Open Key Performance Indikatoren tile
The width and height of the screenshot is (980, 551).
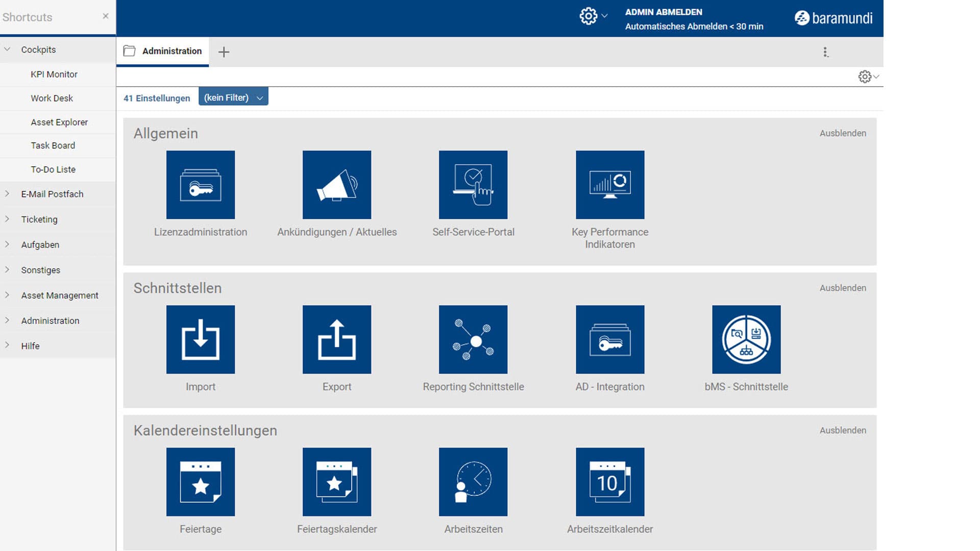click(610, 185)
